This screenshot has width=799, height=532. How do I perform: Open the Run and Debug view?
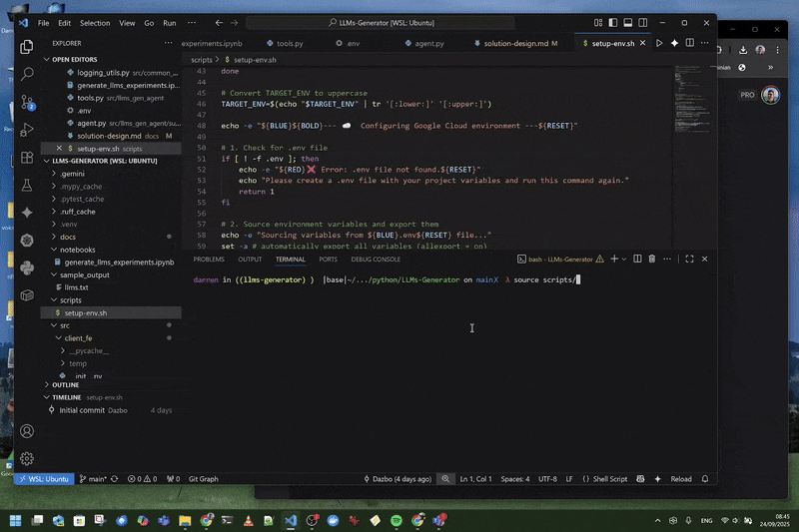pos(27,130)
